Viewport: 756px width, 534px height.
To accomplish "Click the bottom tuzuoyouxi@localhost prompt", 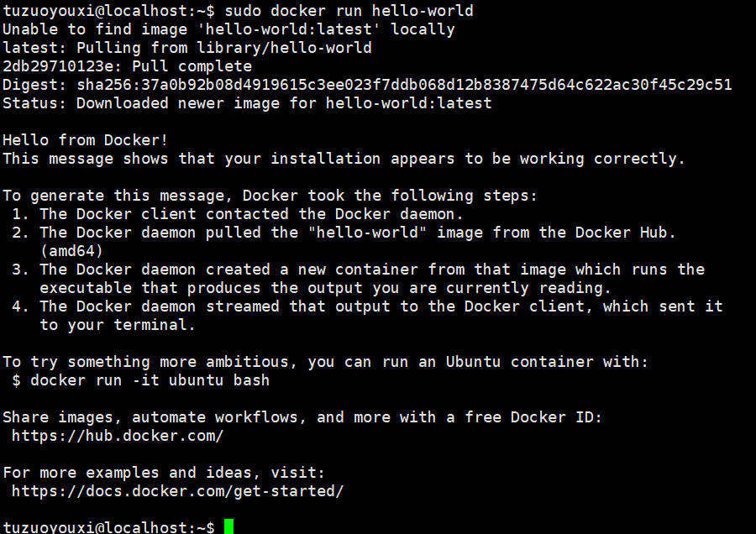I will pyautogui.click(x=108, y=526).
